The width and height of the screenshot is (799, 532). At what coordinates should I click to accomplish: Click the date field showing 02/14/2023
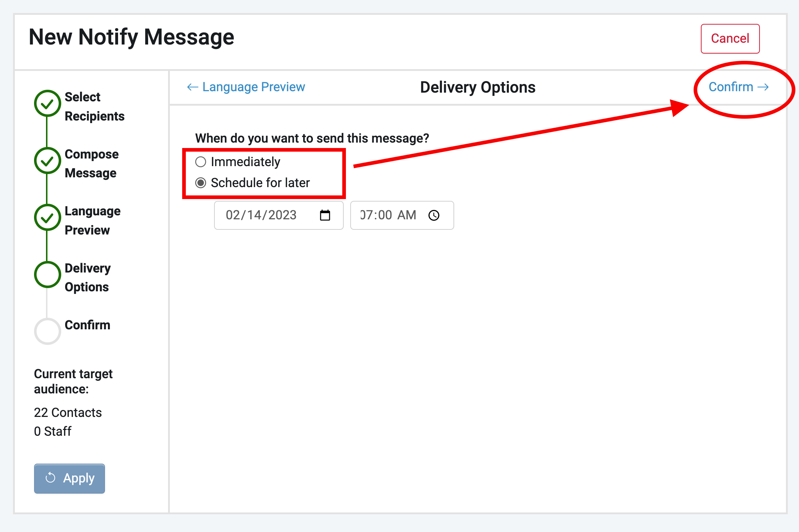(x=279, y=215)
